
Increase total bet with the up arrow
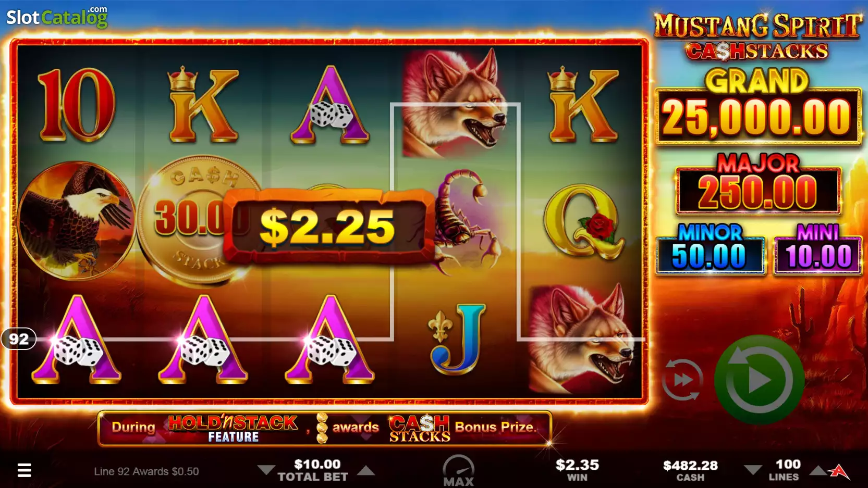[366, 470]
